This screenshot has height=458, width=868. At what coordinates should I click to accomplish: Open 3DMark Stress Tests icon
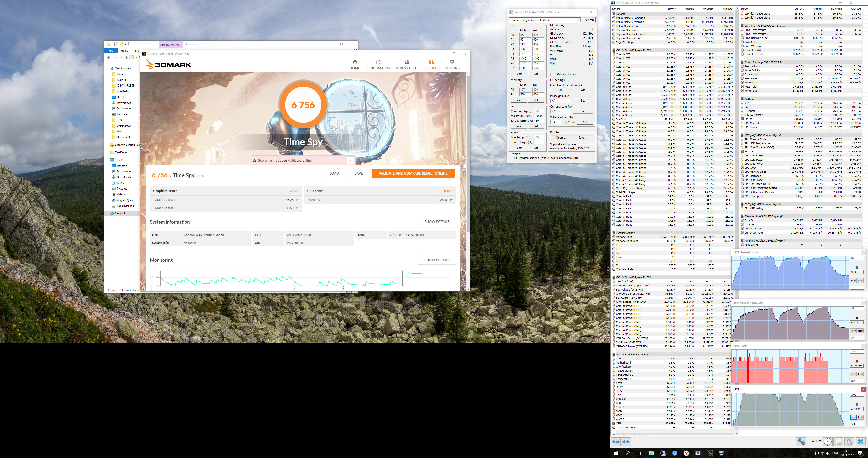[407, 62]
